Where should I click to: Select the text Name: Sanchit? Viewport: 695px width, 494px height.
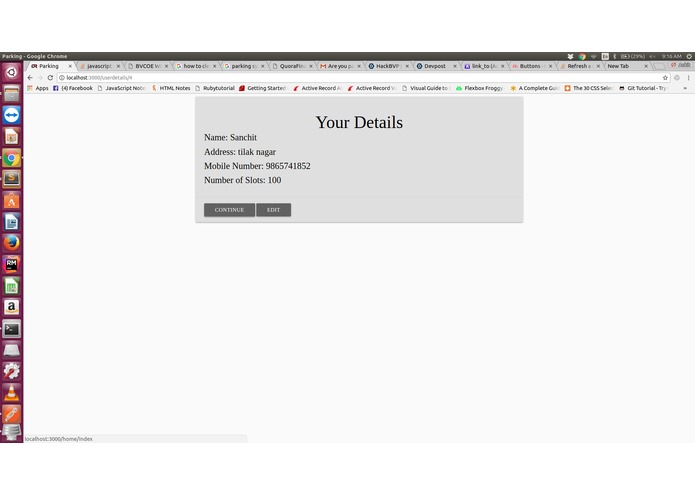click(x=230, y=137)
